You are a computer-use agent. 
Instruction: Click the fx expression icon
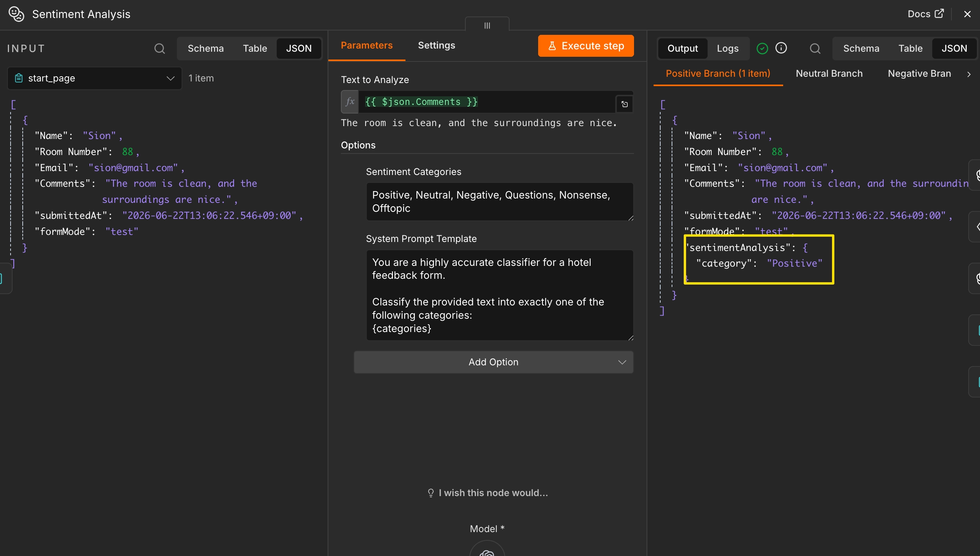[x=350, y=102]
